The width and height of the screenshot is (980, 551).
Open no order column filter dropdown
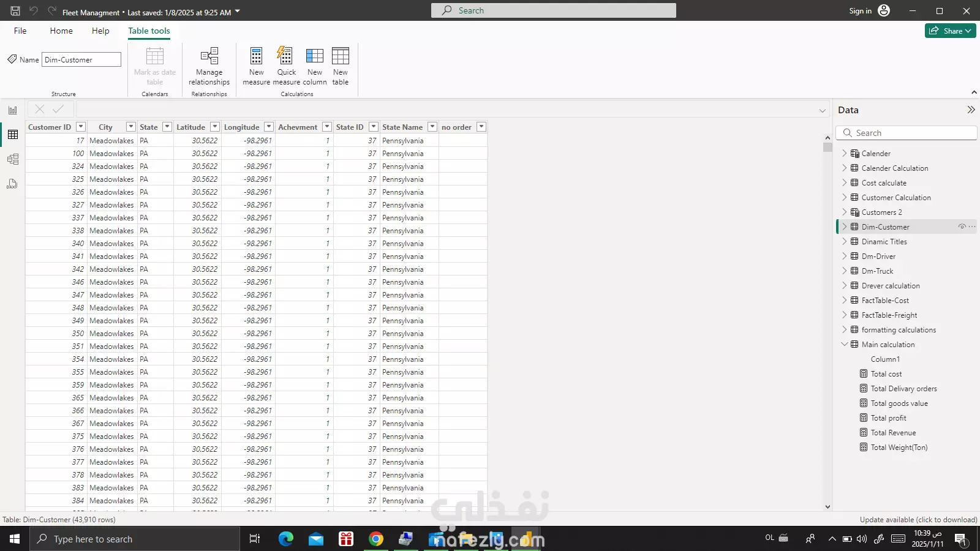pyautogui.click(x=481, y=127)
